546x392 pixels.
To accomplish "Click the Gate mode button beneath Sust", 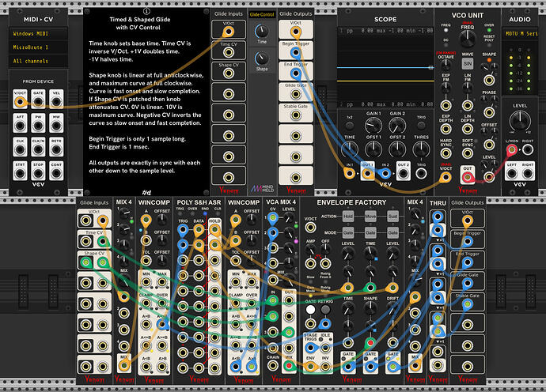I will click(392, 232).
